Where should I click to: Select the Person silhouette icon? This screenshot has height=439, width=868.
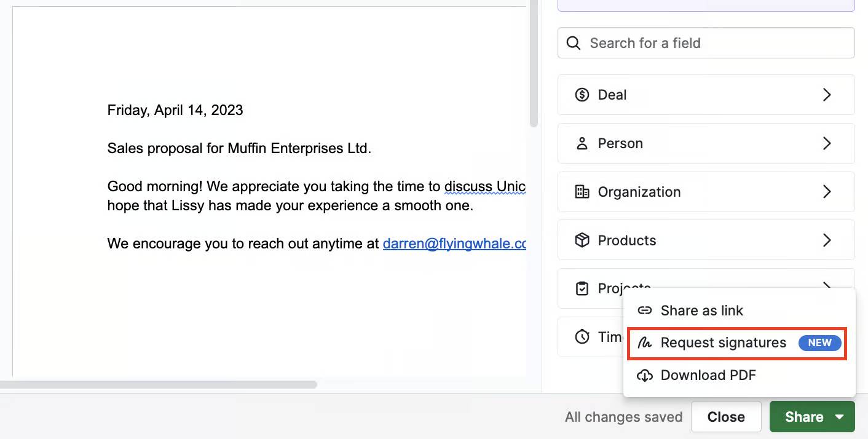pos(582,143)
